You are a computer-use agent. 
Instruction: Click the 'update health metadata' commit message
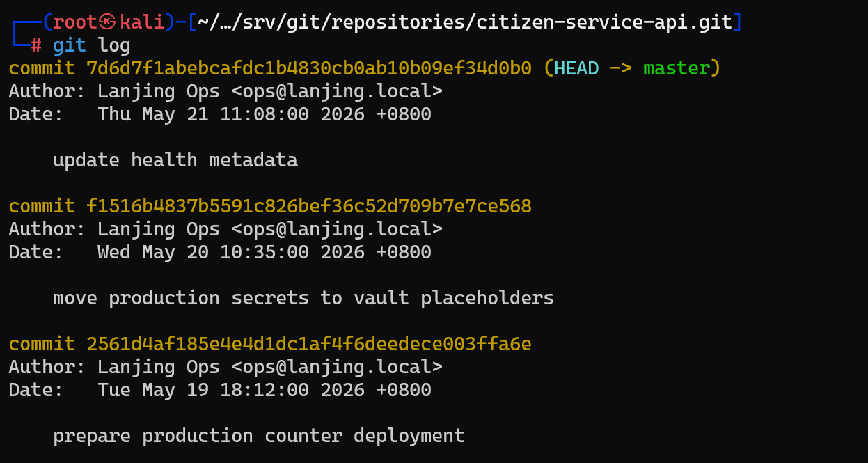tap(175, 160)
